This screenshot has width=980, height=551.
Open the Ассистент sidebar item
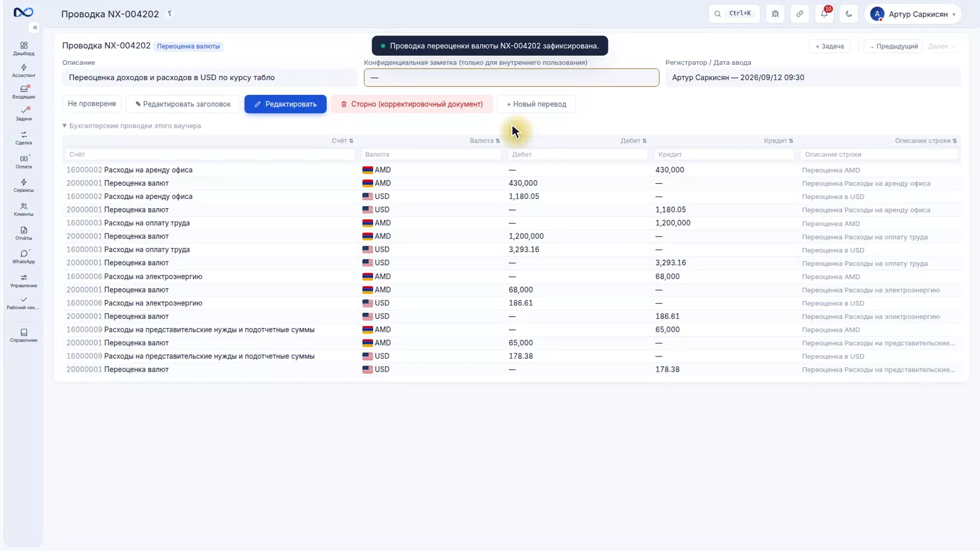click(x=23, y=70)
